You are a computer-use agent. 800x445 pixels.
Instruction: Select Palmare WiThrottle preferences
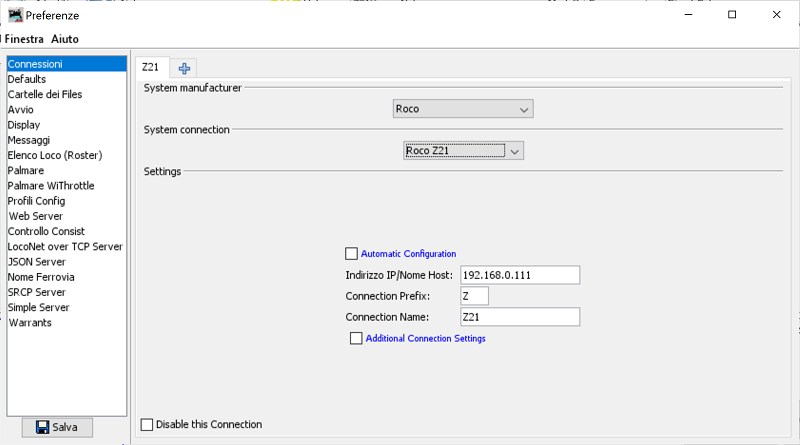51,186
